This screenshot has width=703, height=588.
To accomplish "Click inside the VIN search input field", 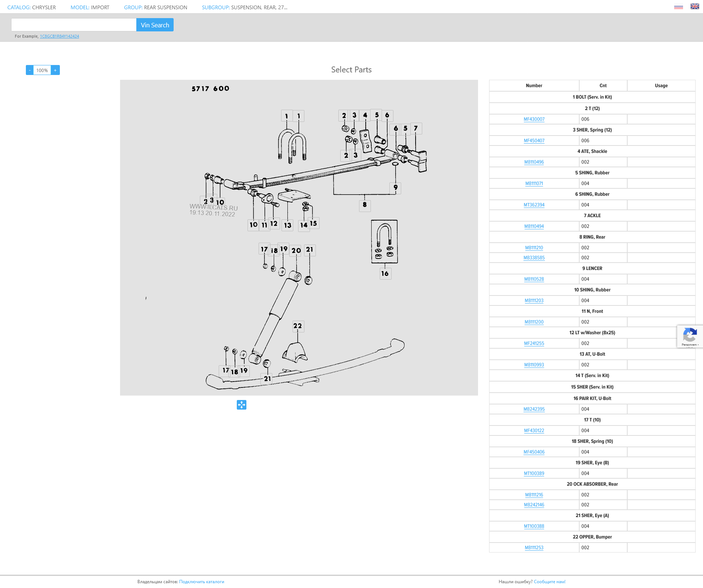I will [74, 25].
